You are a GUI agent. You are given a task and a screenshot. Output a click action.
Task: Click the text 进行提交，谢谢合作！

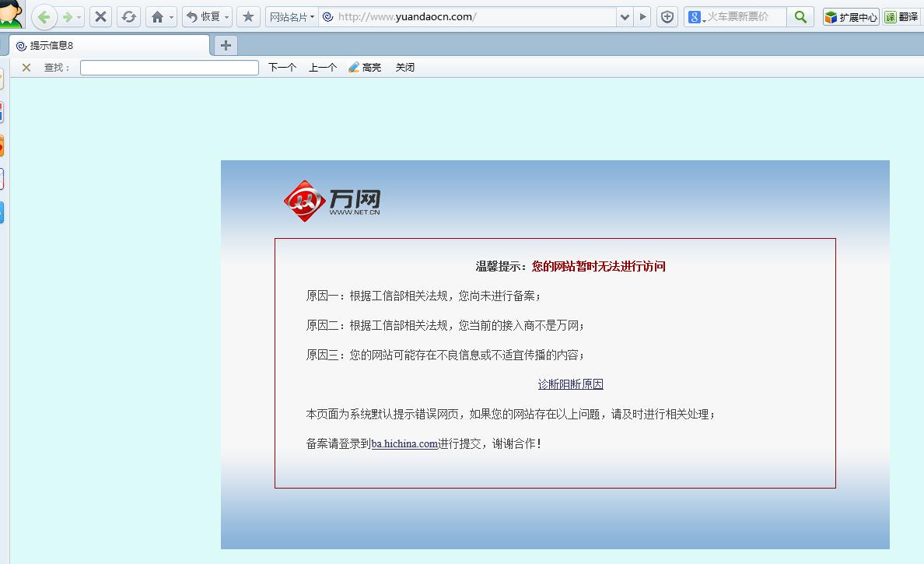(490, 443)
